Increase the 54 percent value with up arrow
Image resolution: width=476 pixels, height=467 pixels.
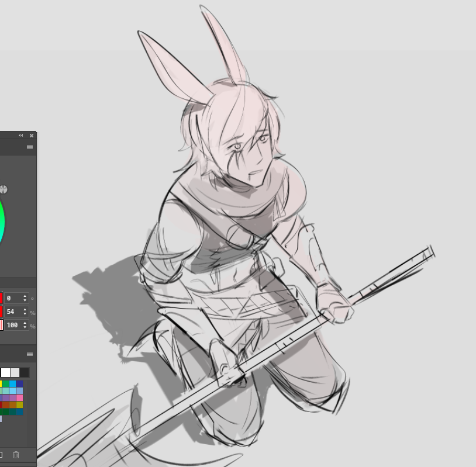click(25, 310)
